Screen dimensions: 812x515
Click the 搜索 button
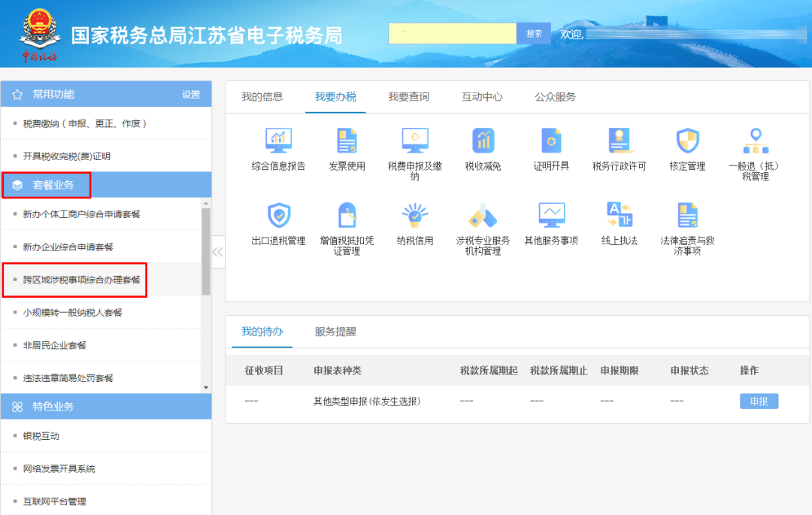point(534,34)
